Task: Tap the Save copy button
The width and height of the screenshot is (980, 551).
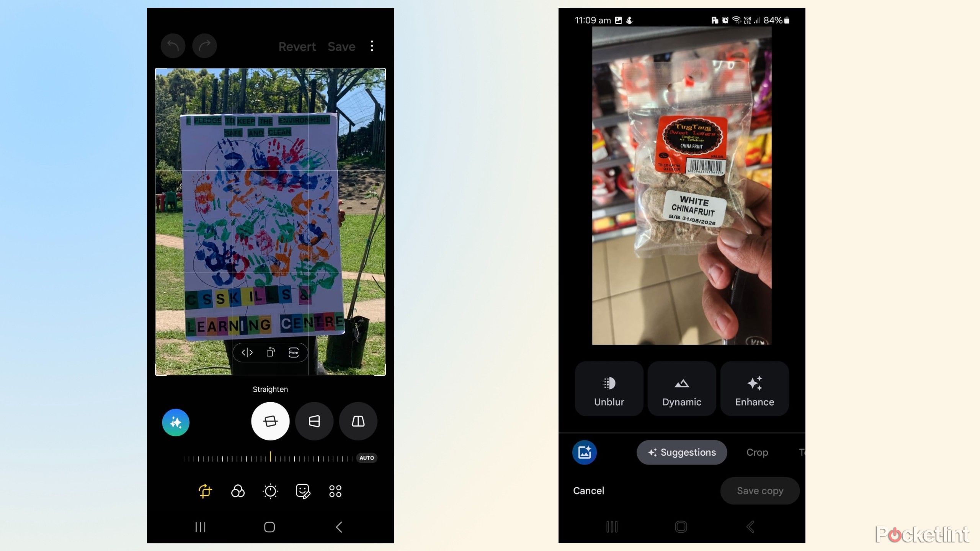Action: pos(759,491)
